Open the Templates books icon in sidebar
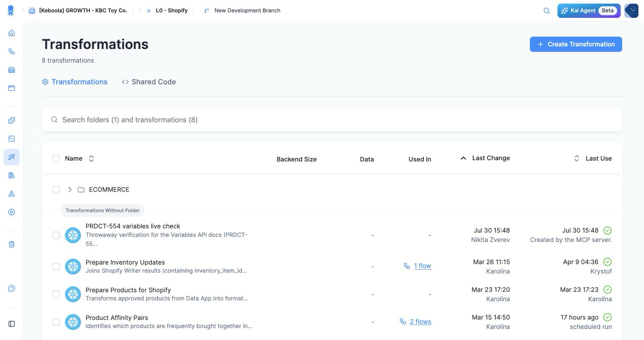Image resolution: width=644 pixels, height=340 pixels. [x=11, y=176]
